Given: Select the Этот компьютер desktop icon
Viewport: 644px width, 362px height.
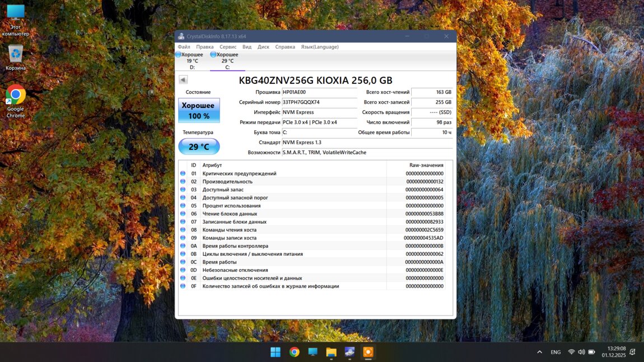Looking at the screenshot, I should point(16,20).
